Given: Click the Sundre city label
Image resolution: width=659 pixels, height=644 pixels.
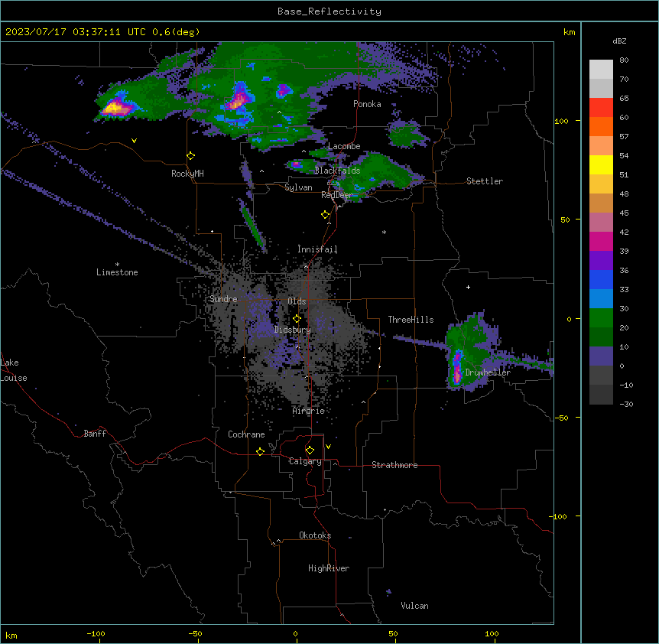Looking at the screenshot, I should pyautogui.click(x=223, y=299).
